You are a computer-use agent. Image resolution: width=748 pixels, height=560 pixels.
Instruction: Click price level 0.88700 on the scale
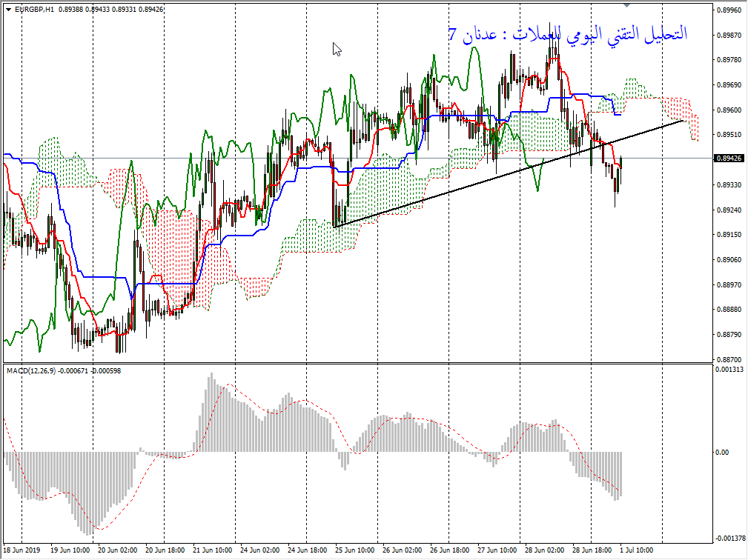click(x=729, y=359)
